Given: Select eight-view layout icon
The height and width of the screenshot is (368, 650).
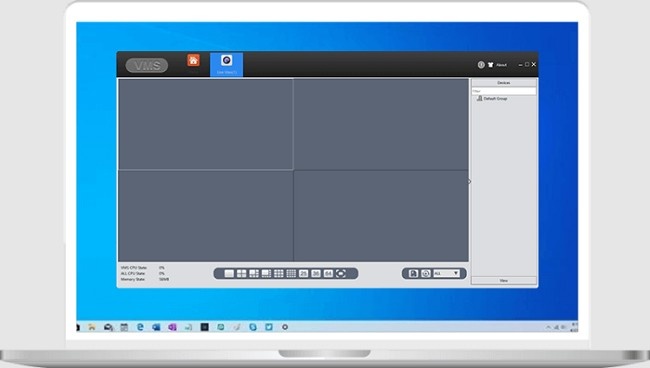Looking at the screenshot, I should coord(267,274).
